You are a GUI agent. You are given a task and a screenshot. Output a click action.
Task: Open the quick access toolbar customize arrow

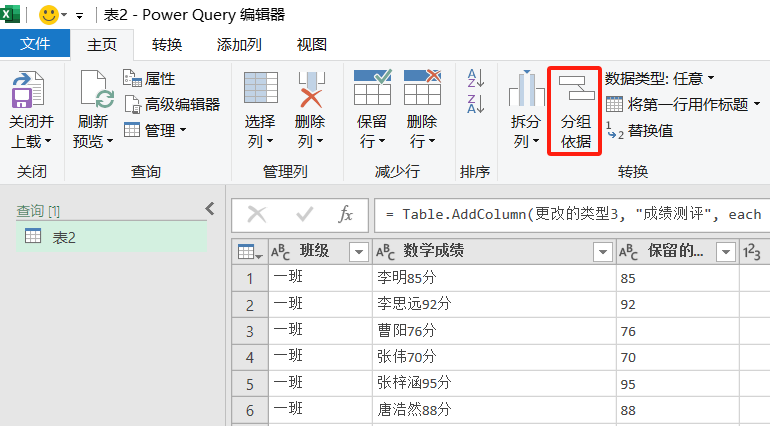79,16
